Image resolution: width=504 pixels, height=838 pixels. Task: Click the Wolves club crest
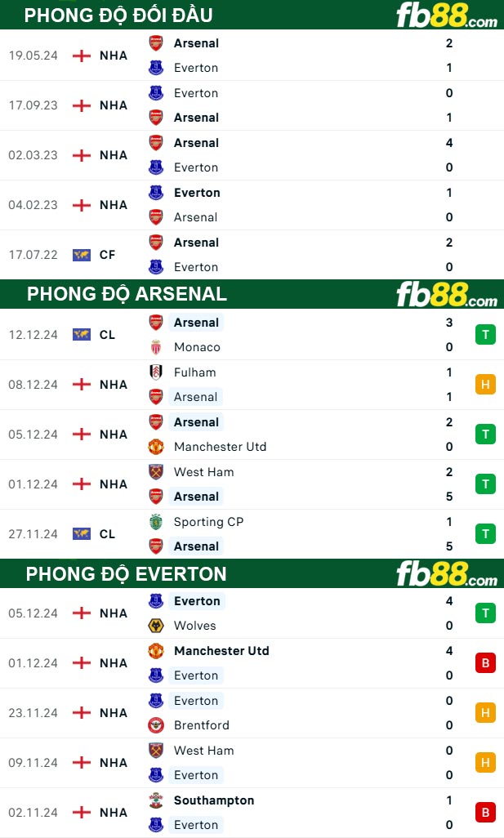tap(156, 626)
